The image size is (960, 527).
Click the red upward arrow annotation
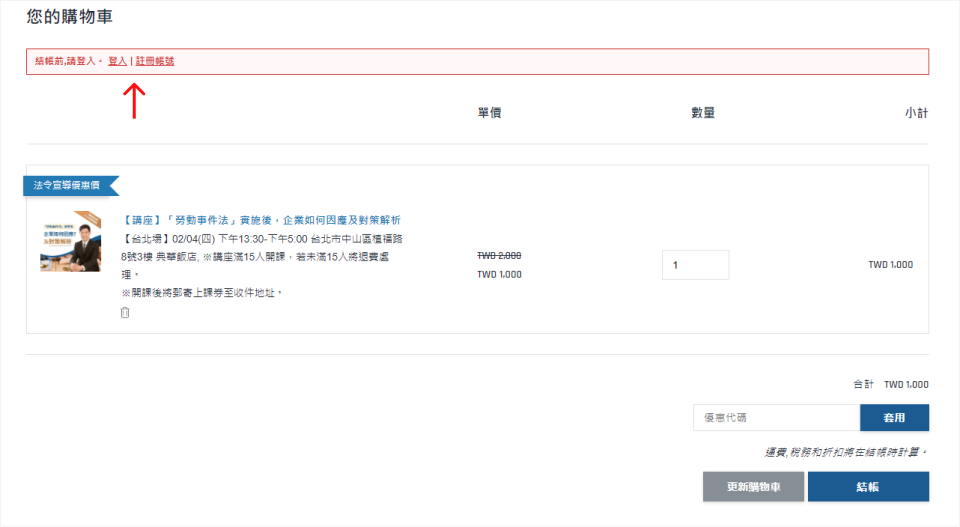click(134, 100)
